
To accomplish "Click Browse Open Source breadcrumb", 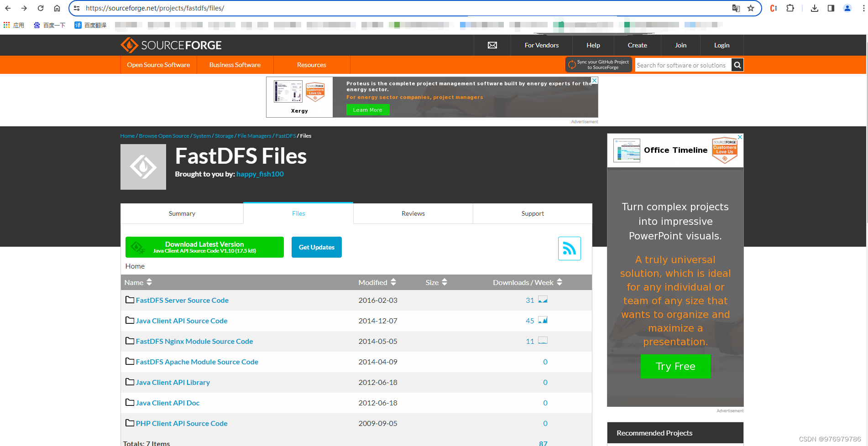I will (x=164, y=136).
